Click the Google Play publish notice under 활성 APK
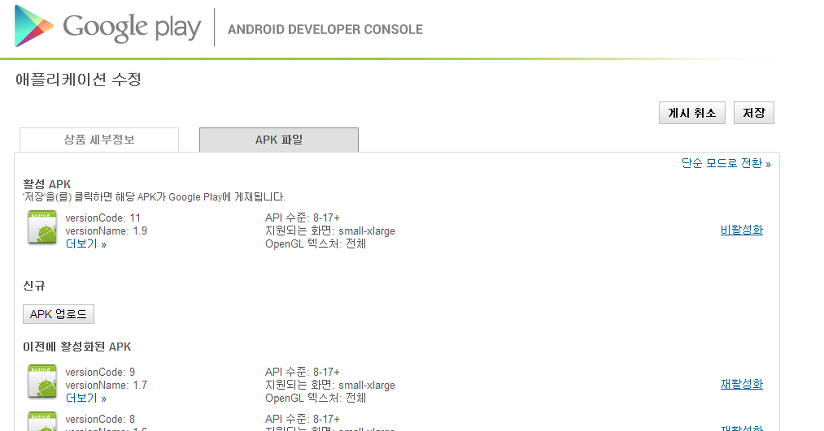This screenshot has height=431, width=824. (x=154, y=197)
